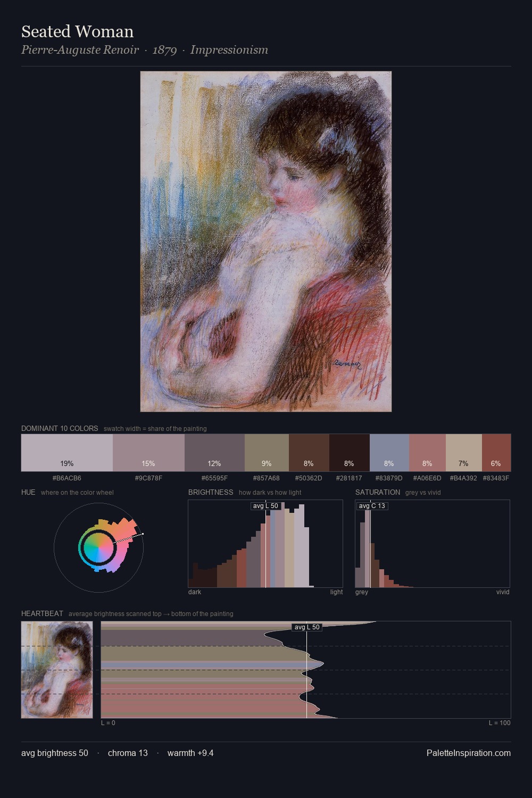The image size is (532, 798).
Task: Click the 'L = 0' axis label
Action: click(x=108, y=723)
